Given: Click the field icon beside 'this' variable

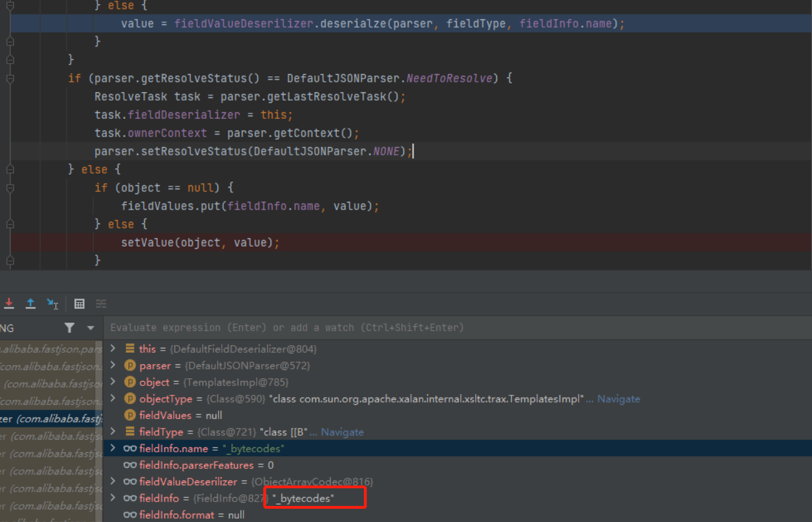Looking at the screenshot, I should [x=130, y=348].
